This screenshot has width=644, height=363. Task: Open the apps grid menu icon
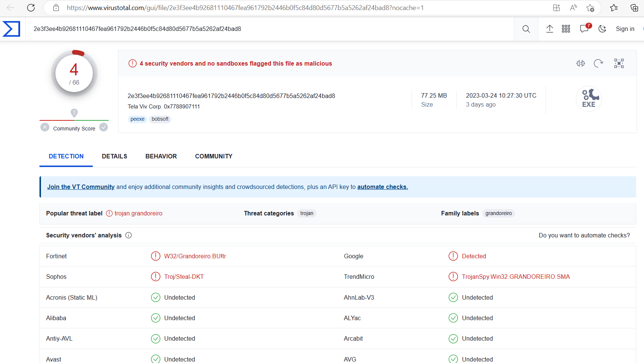(x=566, y=29)
